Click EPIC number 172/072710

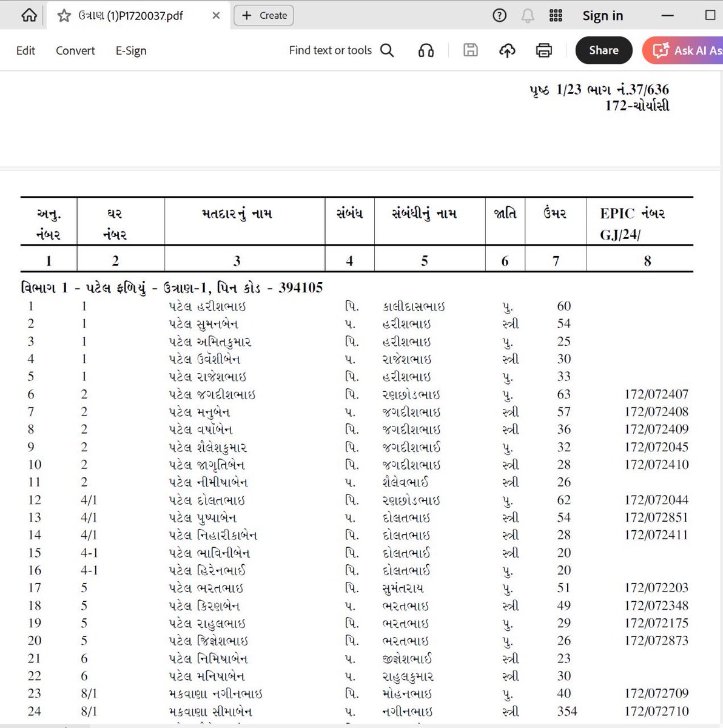pos(656,711)
